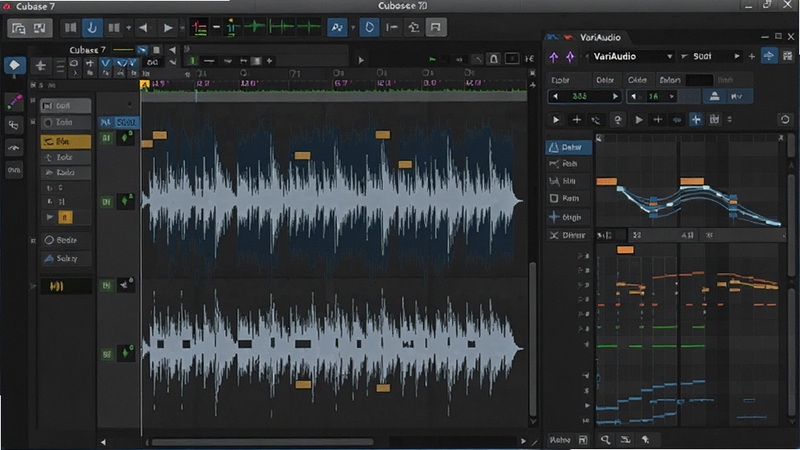Toggle the topmost green square track button
Image resolution: width=800 pixels, height=450 pixels.
[106, 138]
